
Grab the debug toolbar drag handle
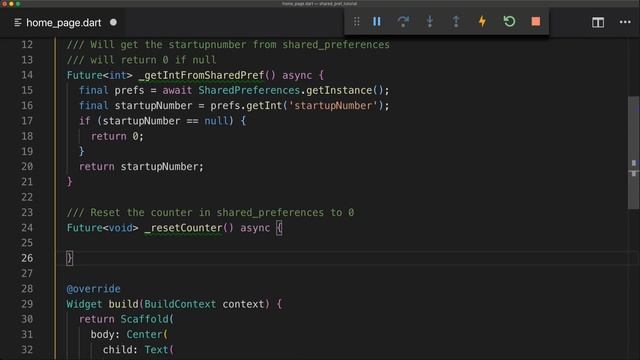pyautogui.click(x=356, y=22)
